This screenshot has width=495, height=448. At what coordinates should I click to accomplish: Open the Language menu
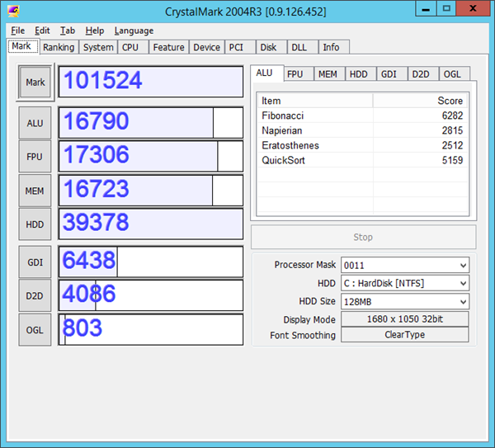pos(134,31)
